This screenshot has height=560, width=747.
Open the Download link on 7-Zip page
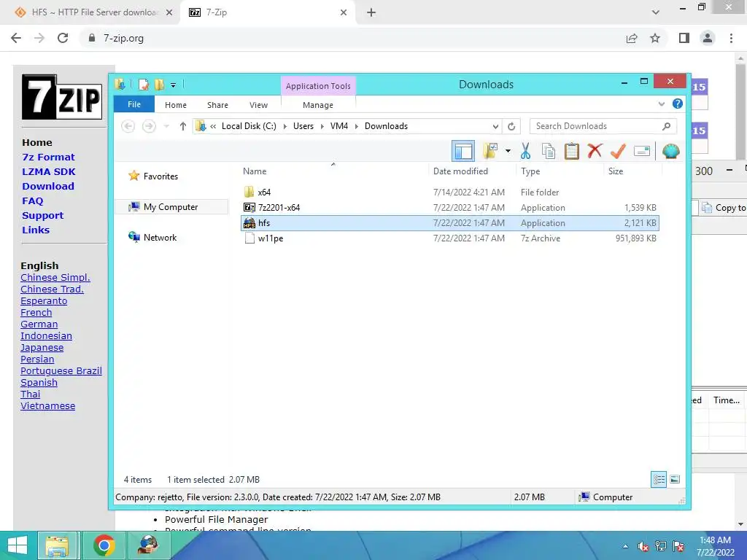(x=48, y=186)
